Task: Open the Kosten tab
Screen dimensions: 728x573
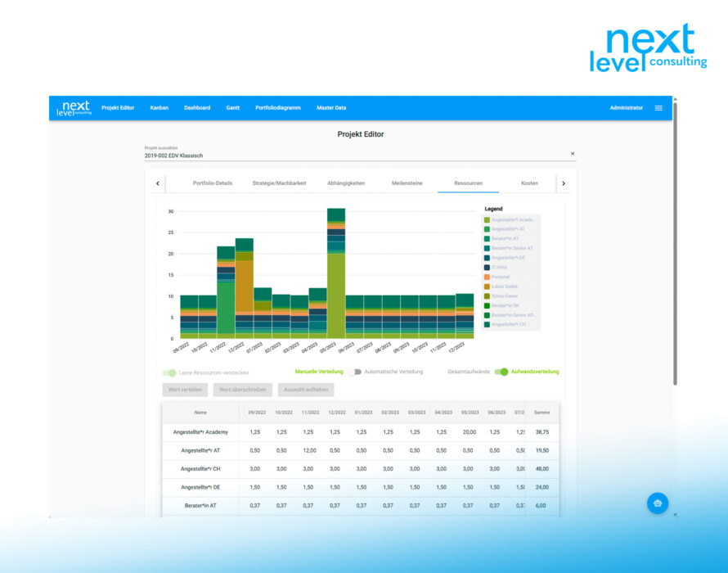Action: tap(529, 183)
